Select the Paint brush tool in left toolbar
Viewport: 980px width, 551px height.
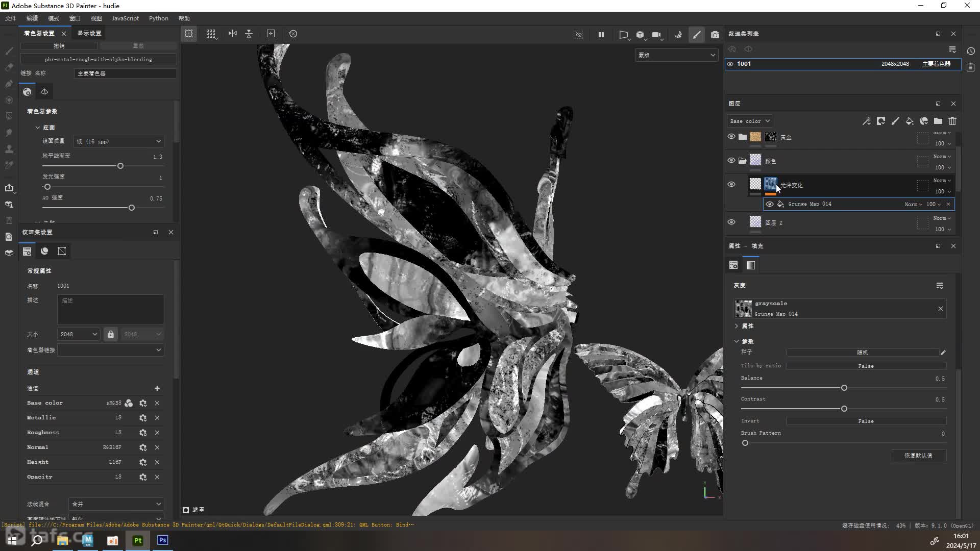pyautogui.click(x=9, y=51)
